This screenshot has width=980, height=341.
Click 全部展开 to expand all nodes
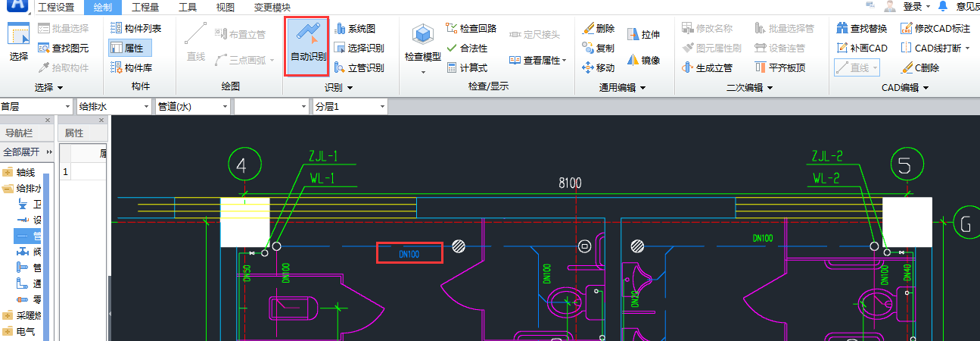click(22, 152)
